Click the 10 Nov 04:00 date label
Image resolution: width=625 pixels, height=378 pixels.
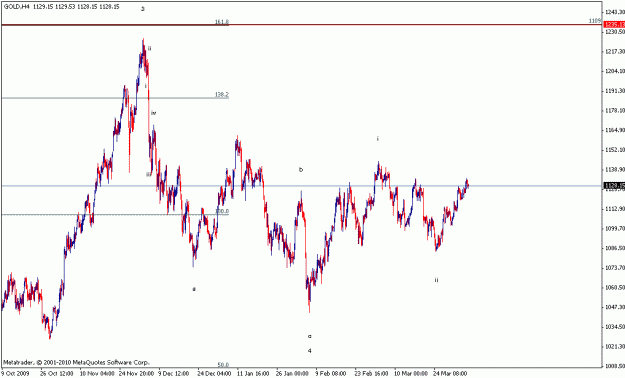[98, 374]
